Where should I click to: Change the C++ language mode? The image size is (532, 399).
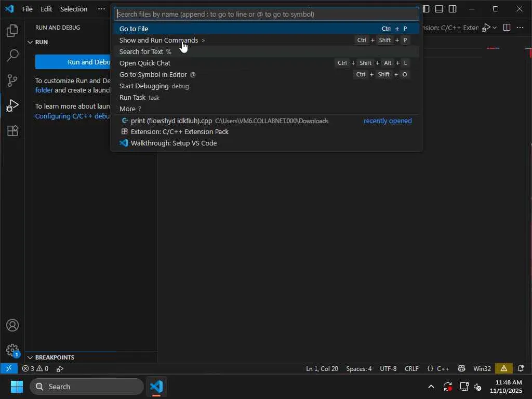point(443,368)
